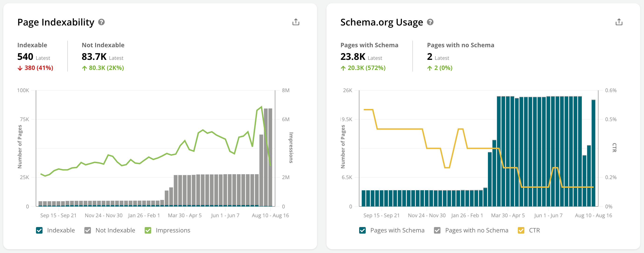Click Nov 24 - Nov 30 on Indexability axis
The image size is (644, 253).
tap(104, 215)
